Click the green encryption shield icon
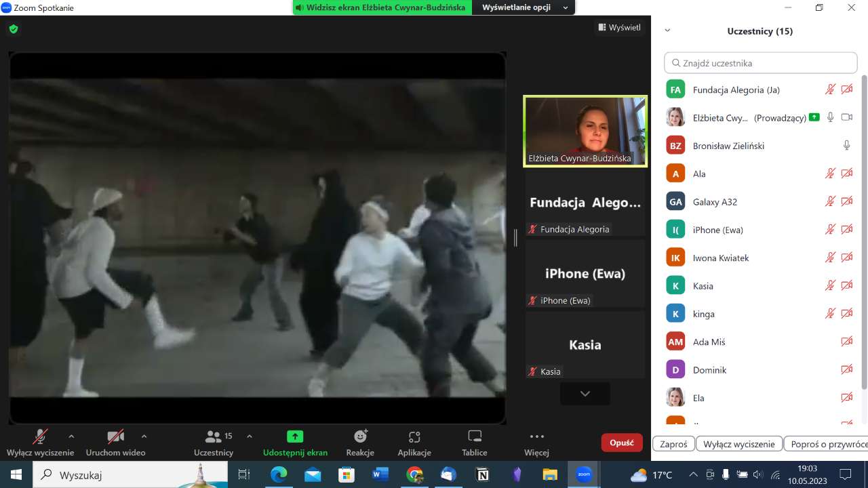Viewport: 868px width, 488px height. (x=13, y=29)
